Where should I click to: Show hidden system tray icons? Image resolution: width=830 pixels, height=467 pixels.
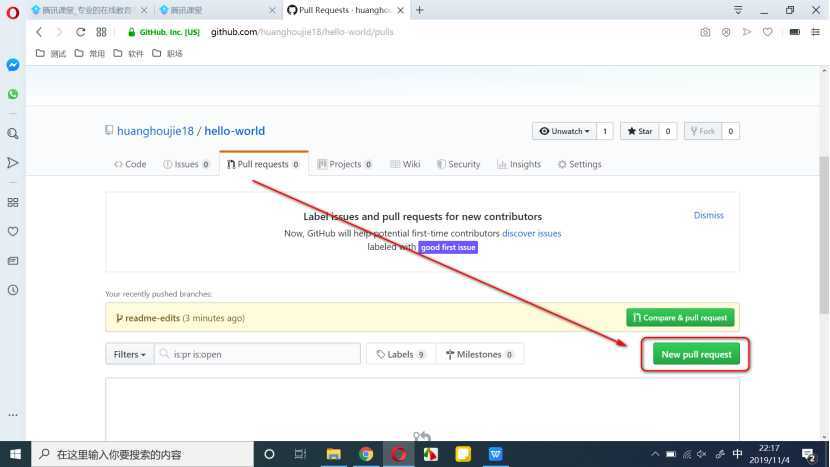pos(655,454)
